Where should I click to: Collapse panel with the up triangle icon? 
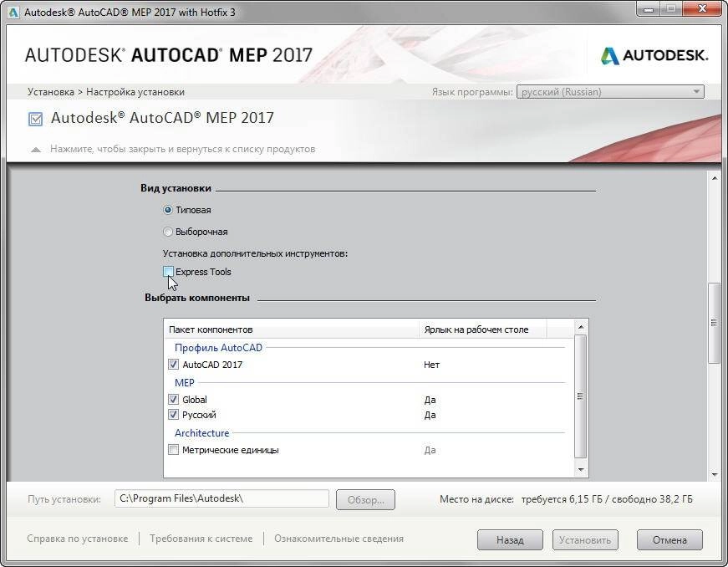tap(36, 150)
